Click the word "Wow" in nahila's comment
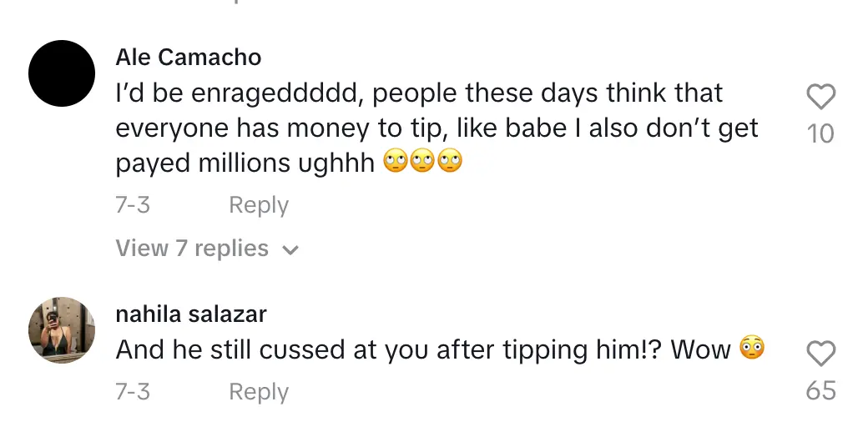 705,350
